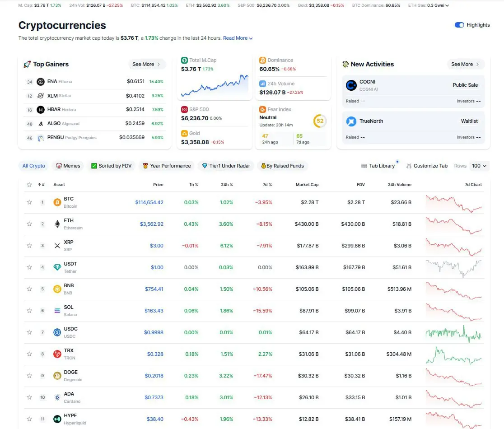
Task: Expand Read More description
Action: (238, 38)
